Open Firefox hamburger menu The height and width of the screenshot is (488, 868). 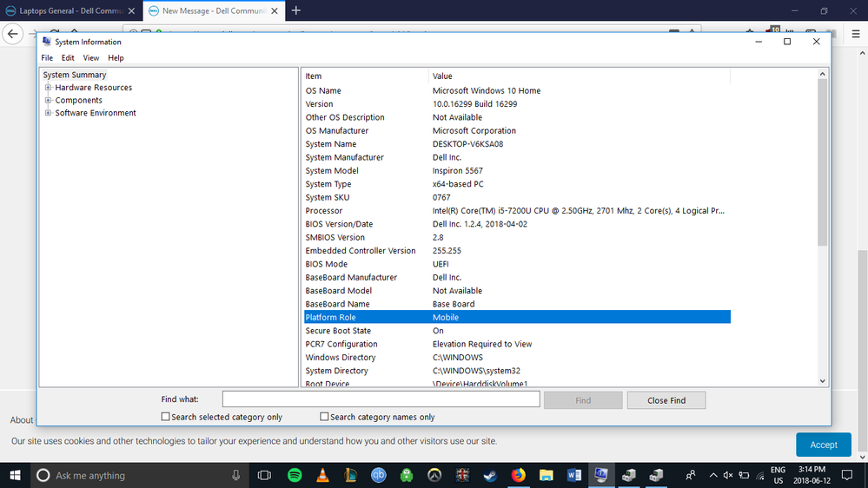pyautogui.click(x=856, y=34)
